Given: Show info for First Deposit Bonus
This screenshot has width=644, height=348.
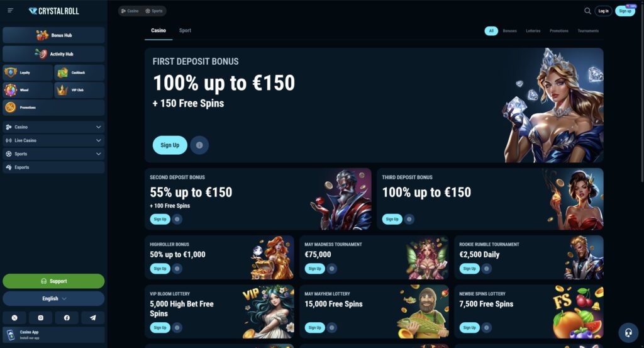Looking at the screenshot, I should pos(199,145).
